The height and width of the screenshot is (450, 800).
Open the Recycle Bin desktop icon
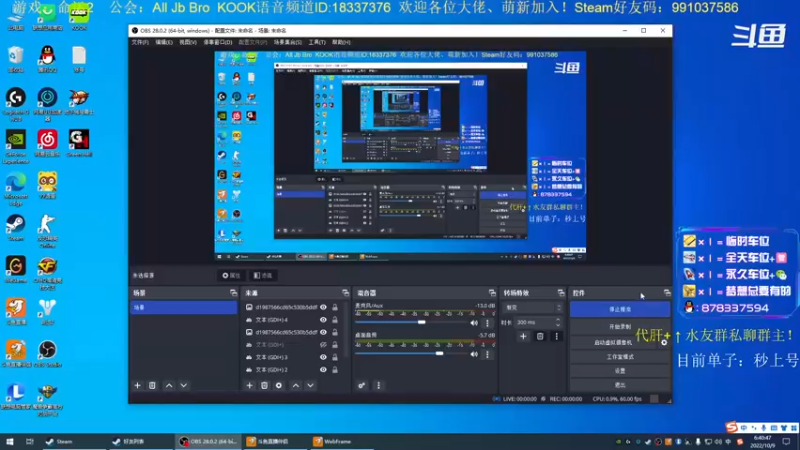click(x=16, y=60)
